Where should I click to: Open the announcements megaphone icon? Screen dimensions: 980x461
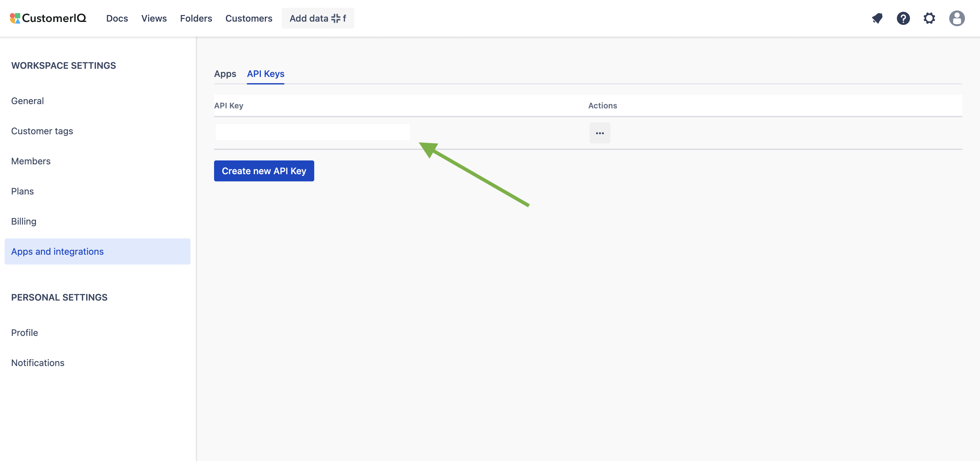[877, 18]
